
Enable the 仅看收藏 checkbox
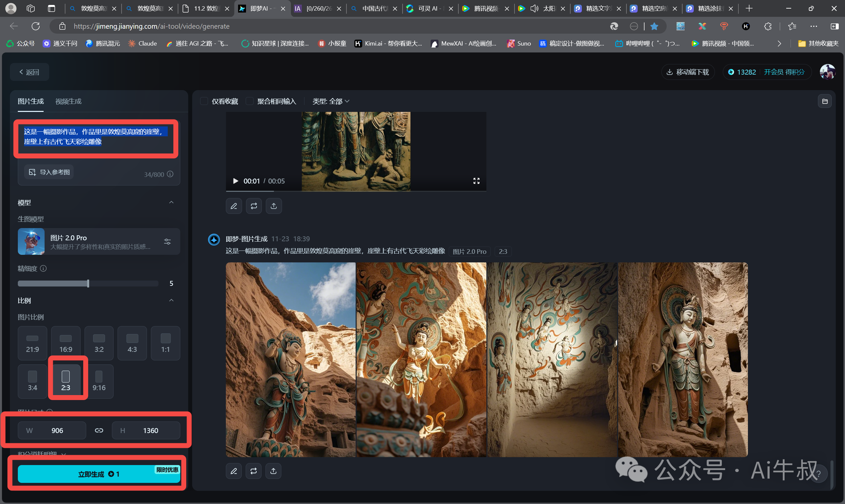point(204,101)
